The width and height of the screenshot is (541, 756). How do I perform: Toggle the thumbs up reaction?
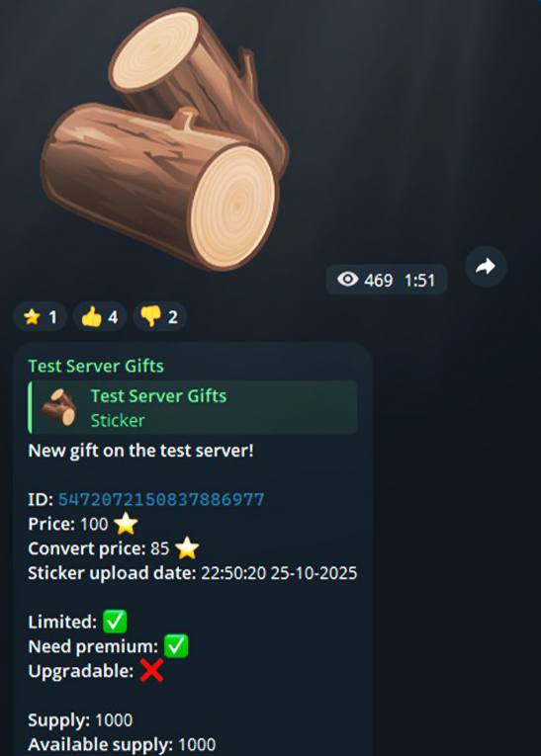tap(100, 317)
